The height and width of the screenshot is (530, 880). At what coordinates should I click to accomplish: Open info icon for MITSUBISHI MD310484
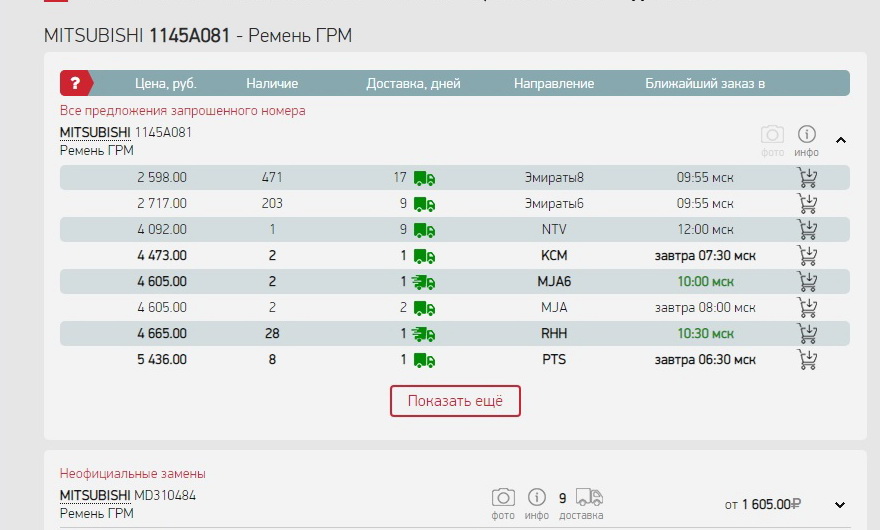tap(537, 498)
